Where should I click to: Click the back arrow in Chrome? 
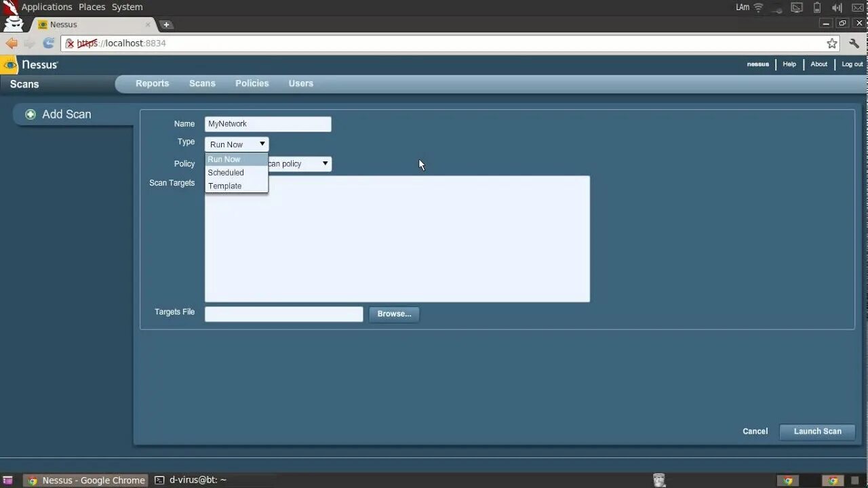point(12,43)
